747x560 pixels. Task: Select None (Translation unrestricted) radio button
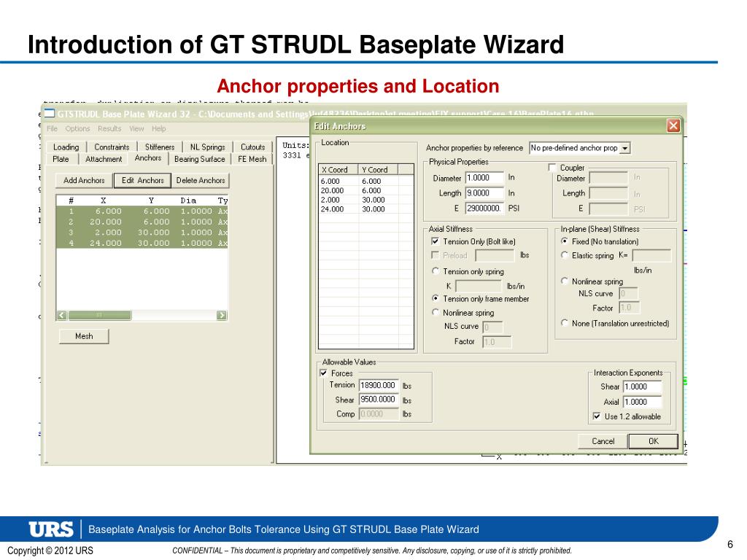click(x=565, y=323)
